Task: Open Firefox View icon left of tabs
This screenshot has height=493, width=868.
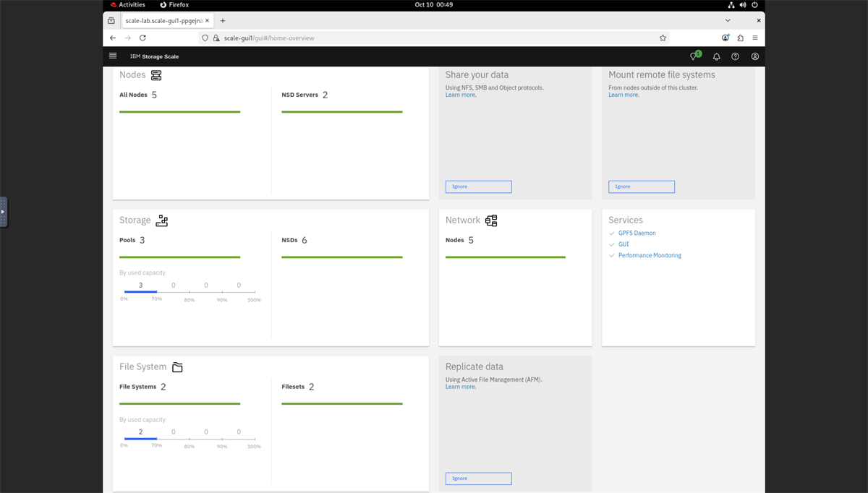Action: coord(111,21)
